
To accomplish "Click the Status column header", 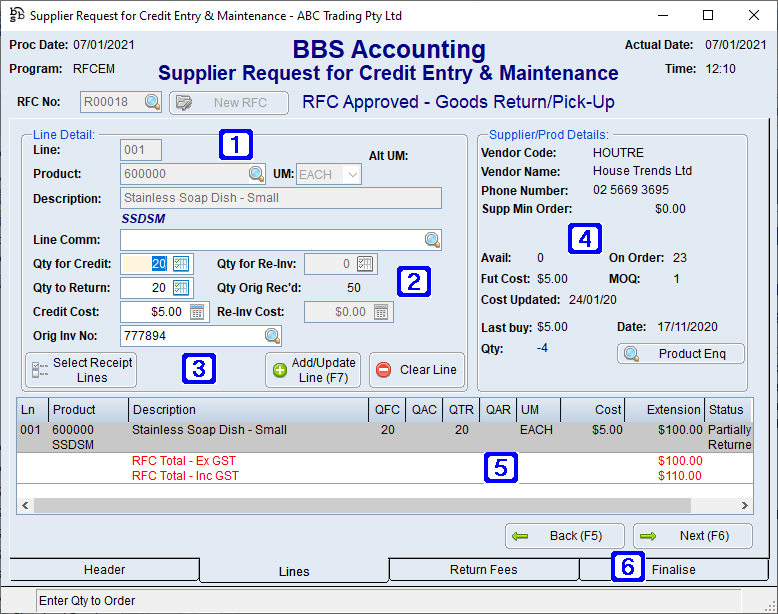I will pyautogui.click(x=728, y=410).
